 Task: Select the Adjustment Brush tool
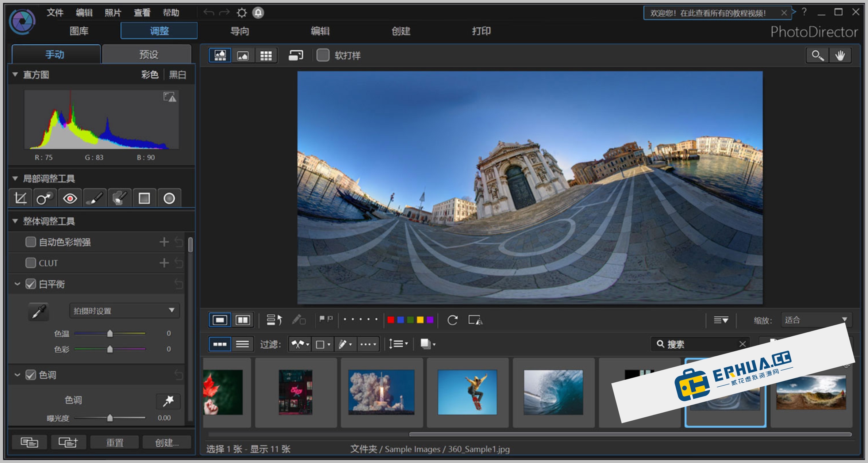(94, 198)
